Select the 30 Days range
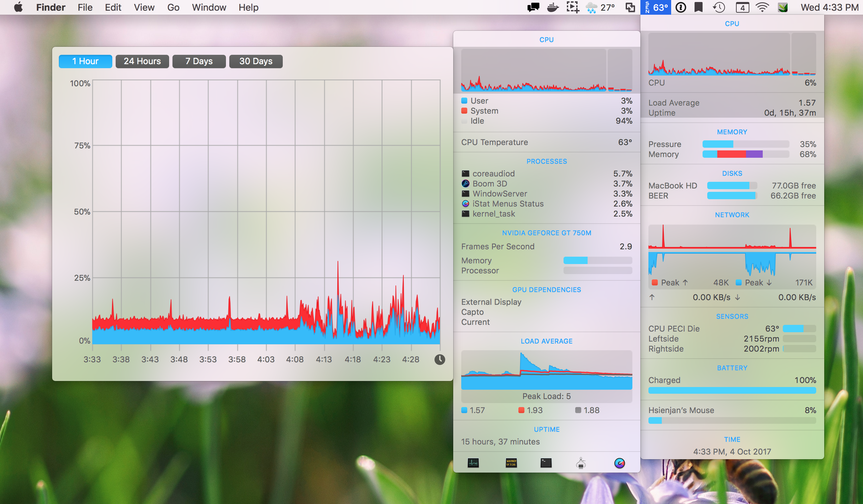The width and height of the screenshot is (863, 504). point(256,61)
